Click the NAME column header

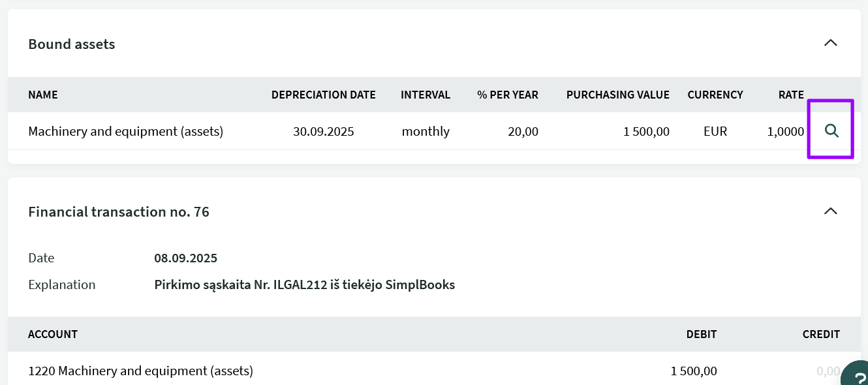tap(43, 95)
